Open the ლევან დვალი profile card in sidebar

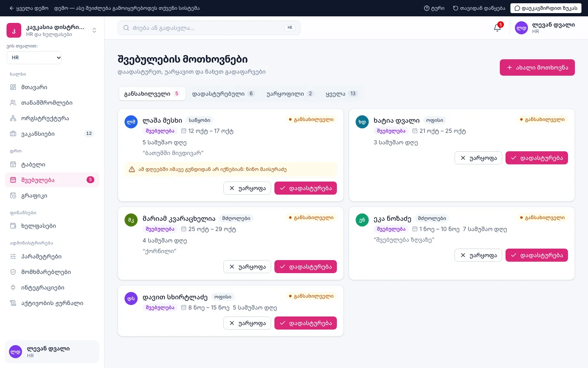pos(52,352)
